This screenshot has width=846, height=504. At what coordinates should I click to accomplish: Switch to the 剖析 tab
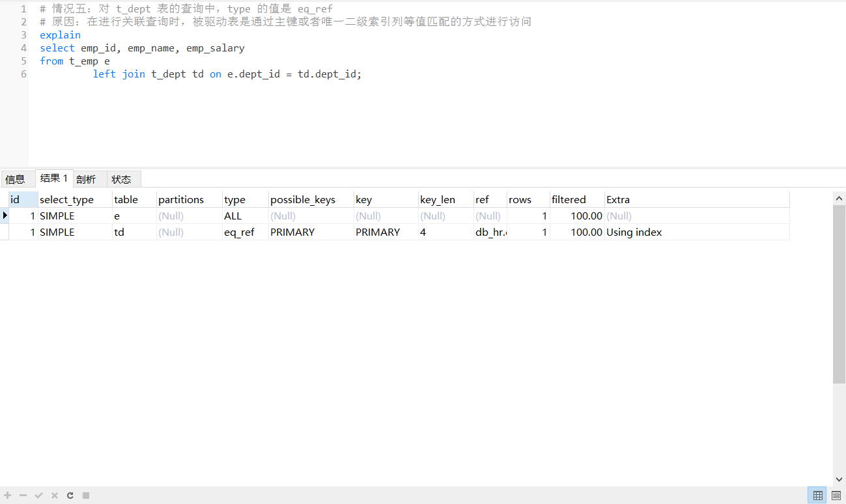pos(87,178)
